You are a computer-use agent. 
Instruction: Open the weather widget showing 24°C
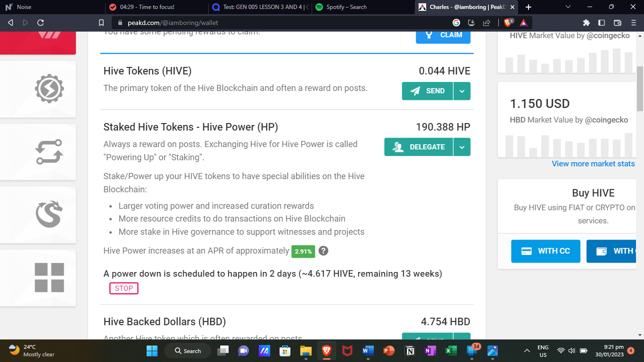(x=32, y=351)
